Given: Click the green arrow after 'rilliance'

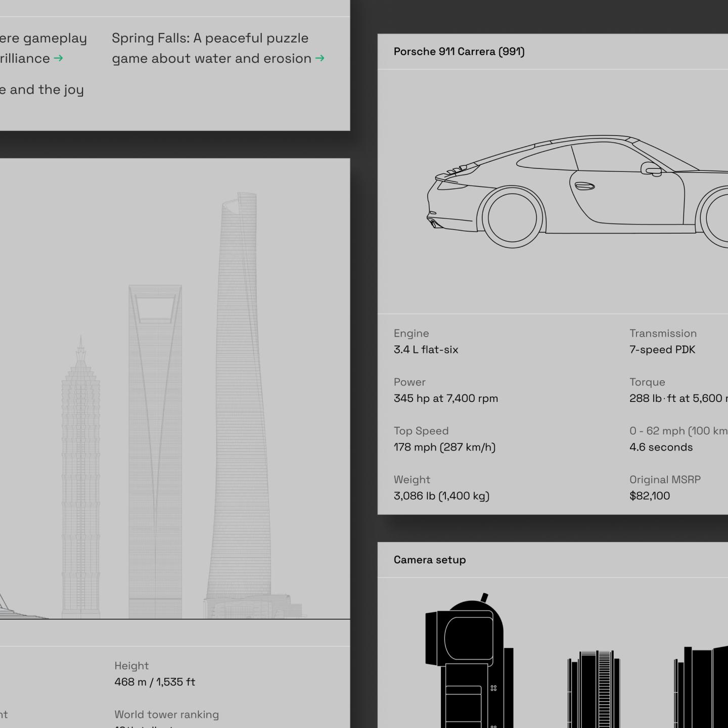Looking at the screenshot, I should click(58, 59).
